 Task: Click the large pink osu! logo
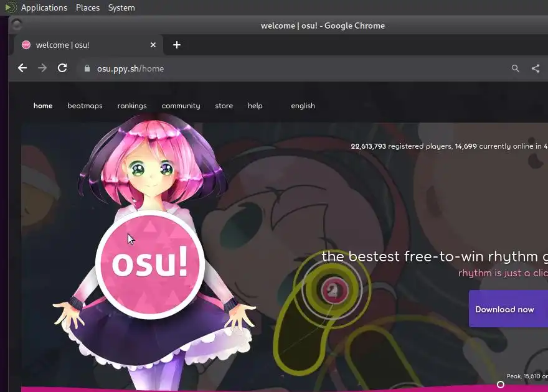[x=150, y=264]
